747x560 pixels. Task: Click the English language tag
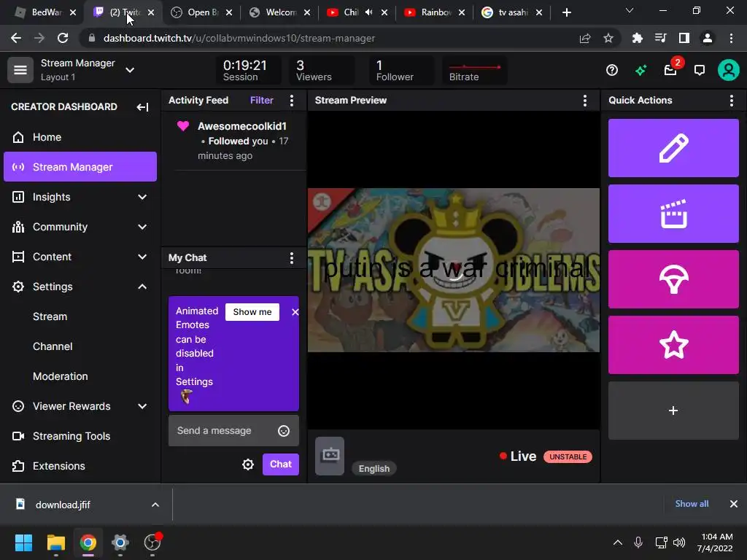(x=374, y=469)
